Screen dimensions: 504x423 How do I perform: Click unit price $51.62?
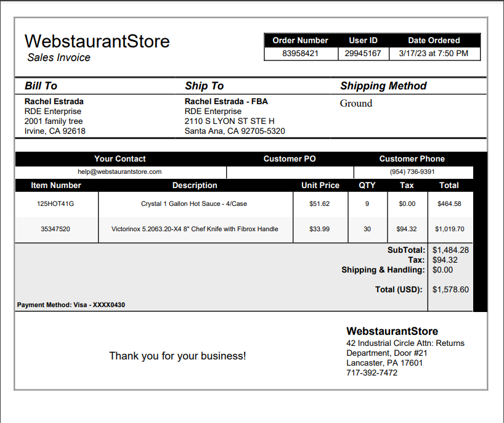click(x=320, y=204)
